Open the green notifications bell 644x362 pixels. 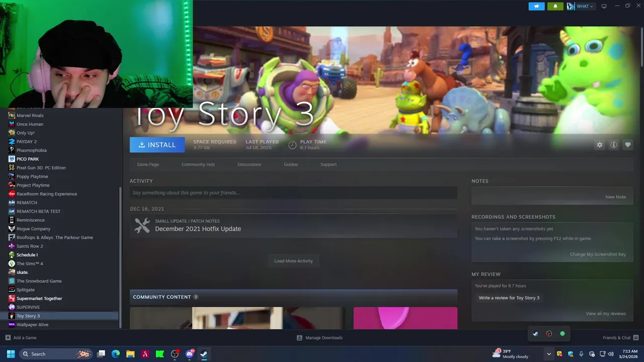(555, 6)
